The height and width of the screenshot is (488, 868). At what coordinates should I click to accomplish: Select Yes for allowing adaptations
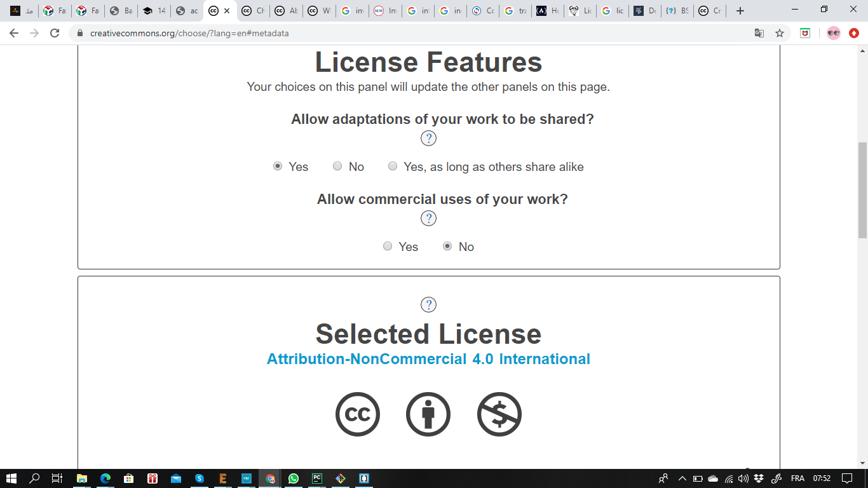pos(278,166)
